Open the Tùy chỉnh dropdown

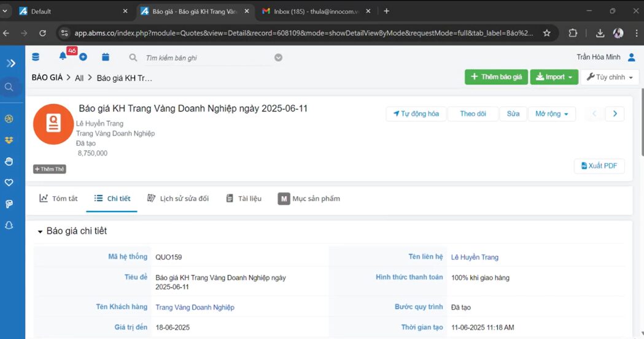coord(609,77)
